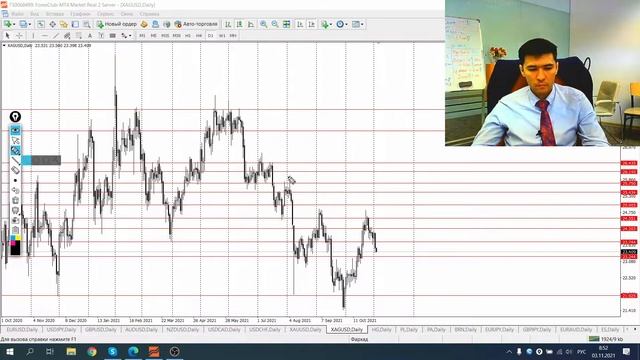Select the standard Cursor tool
The height and width of the screenshot is (360, 640).
pos(7,36)
